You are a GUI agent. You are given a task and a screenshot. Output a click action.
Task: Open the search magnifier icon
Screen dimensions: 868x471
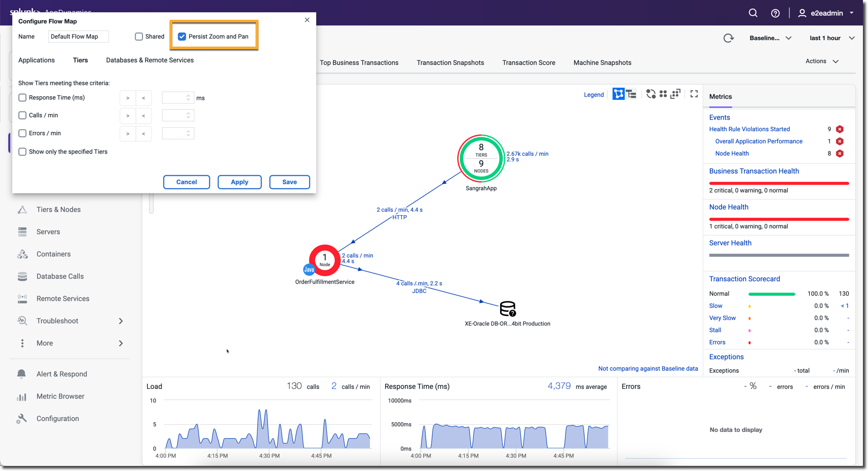[x=753, y=13]
